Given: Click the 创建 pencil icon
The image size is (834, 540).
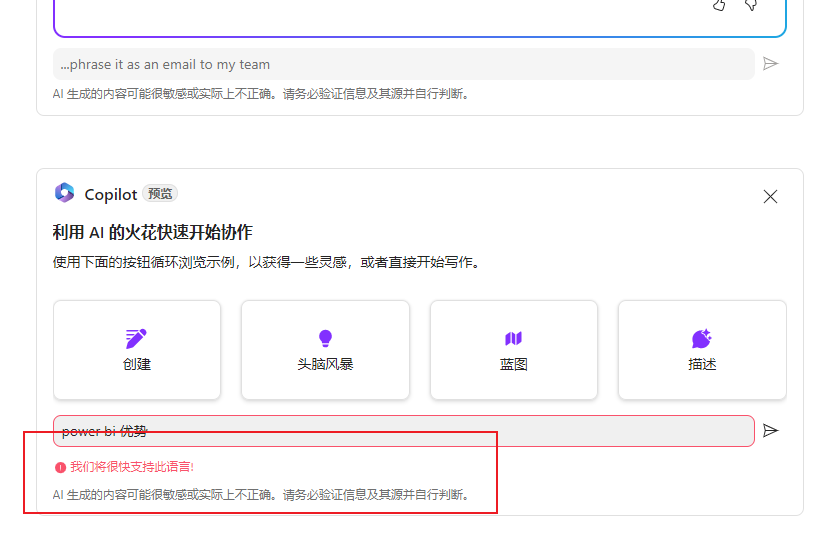Looking at the screenshot, I should 136,338.
